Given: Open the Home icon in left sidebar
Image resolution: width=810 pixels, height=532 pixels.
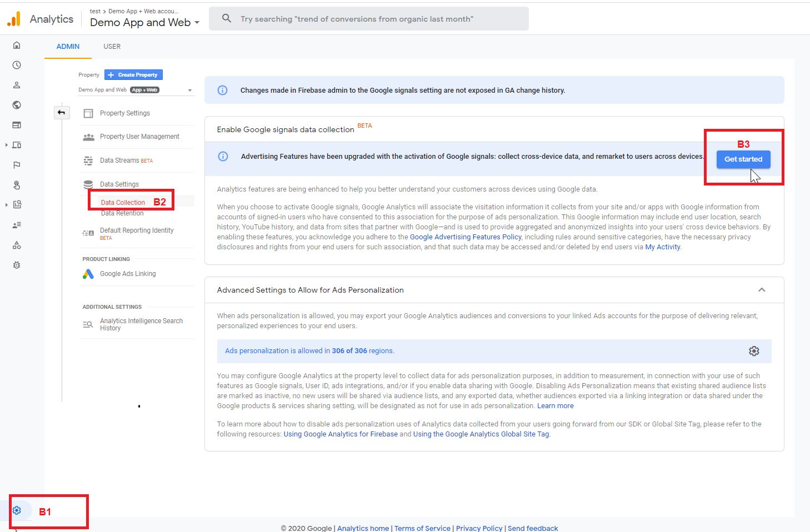Looking at the screenshot, I should tap(17, 45).
